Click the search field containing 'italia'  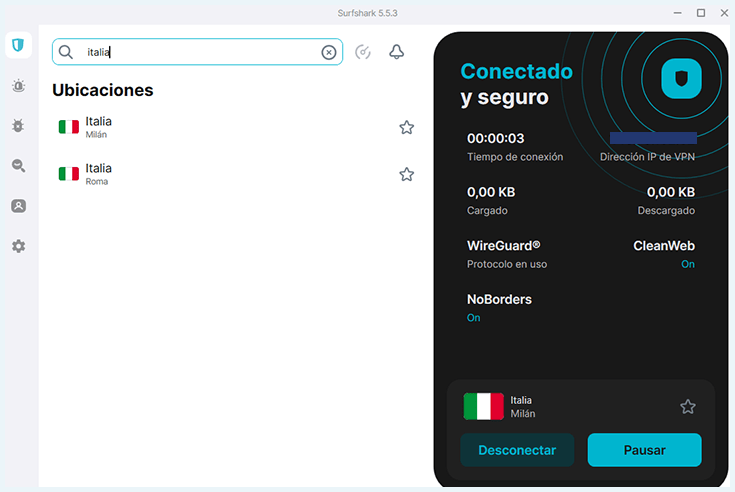pyautogui.click(x=197, y=52)
